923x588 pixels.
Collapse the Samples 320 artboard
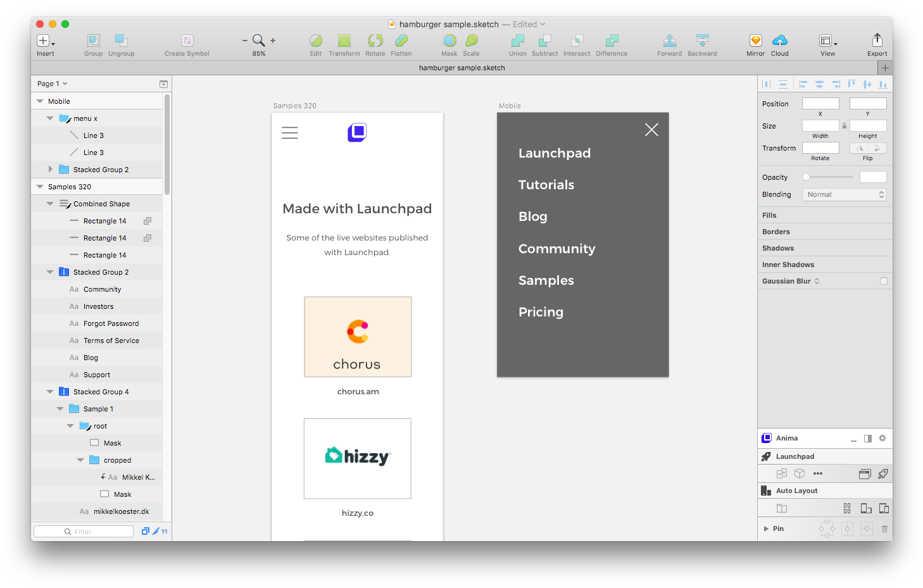point(40,187)
